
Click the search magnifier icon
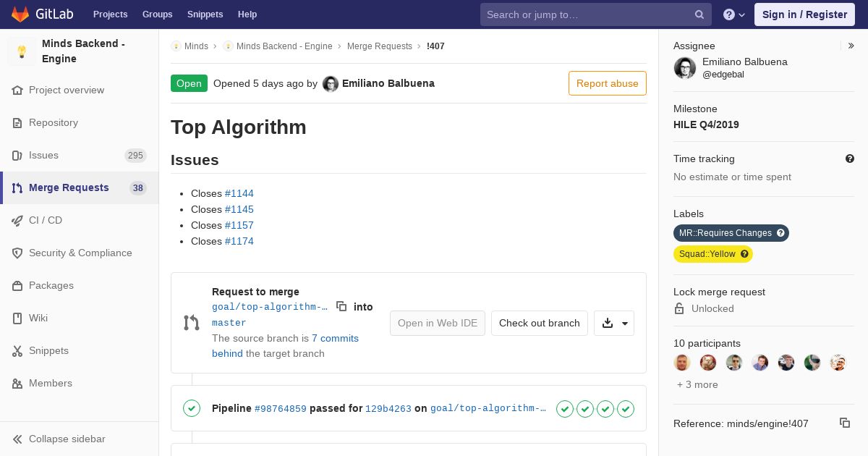tap(699, 14)
